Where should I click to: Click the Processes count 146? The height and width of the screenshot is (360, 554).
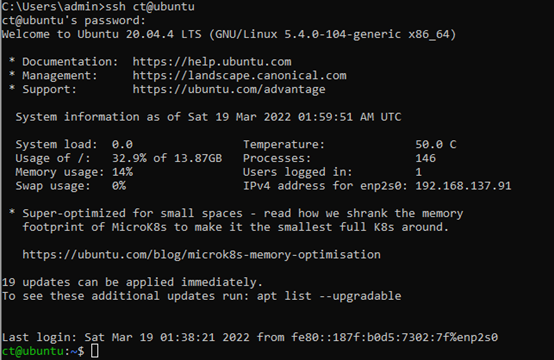[425, 158]
